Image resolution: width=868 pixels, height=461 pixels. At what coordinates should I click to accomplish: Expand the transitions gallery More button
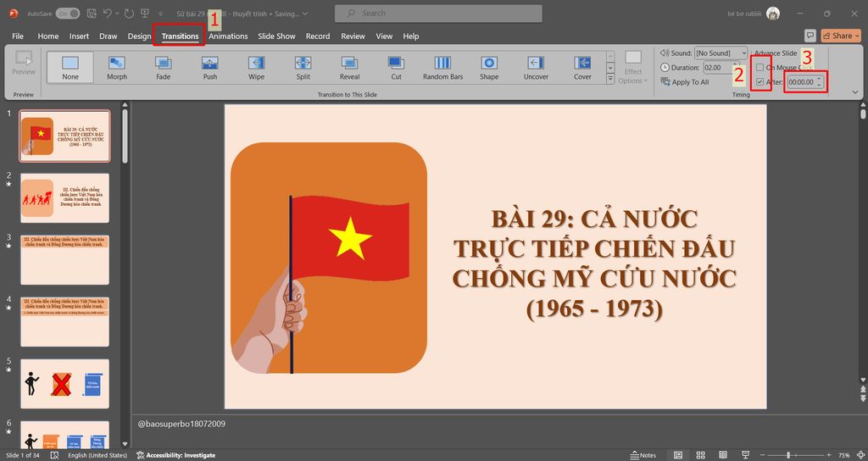pyautogui.click(x=610, y=79)
